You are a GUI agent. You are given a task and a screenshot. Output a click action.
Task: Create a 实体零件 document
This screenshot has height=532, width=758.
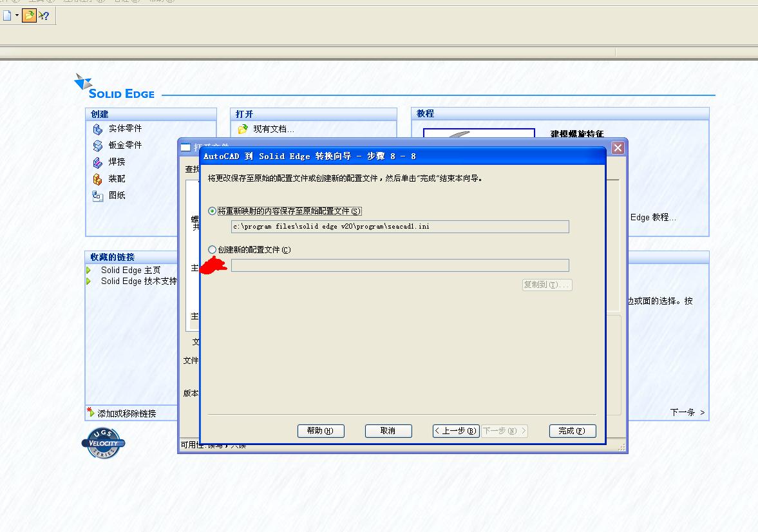point(125,129)
